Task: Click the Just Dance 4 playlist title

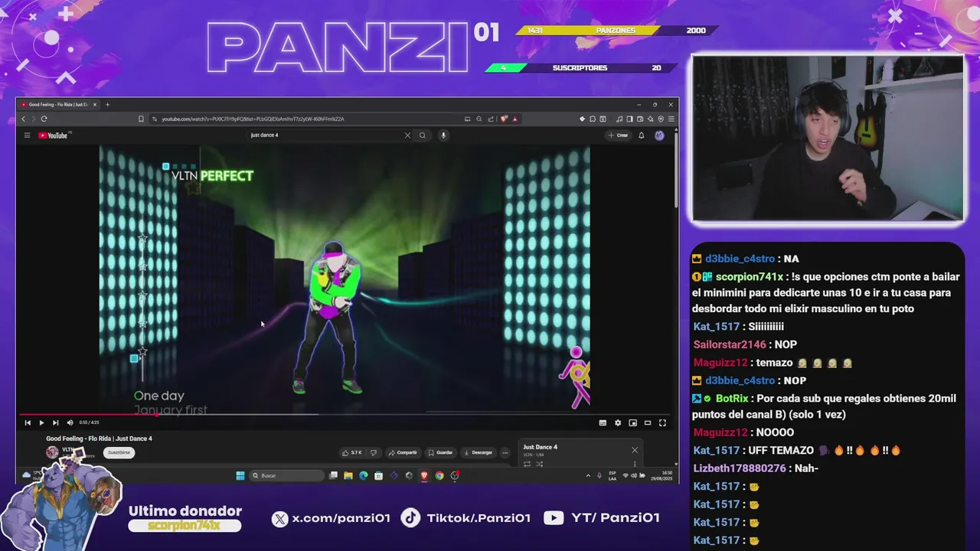Action: (x=540, y=447)
